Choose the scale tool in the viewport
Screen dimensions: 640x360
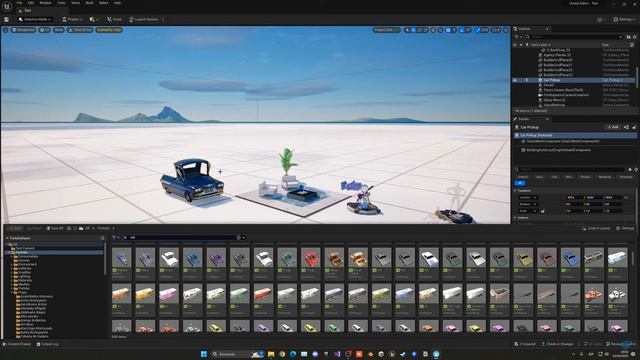(426, 30)
